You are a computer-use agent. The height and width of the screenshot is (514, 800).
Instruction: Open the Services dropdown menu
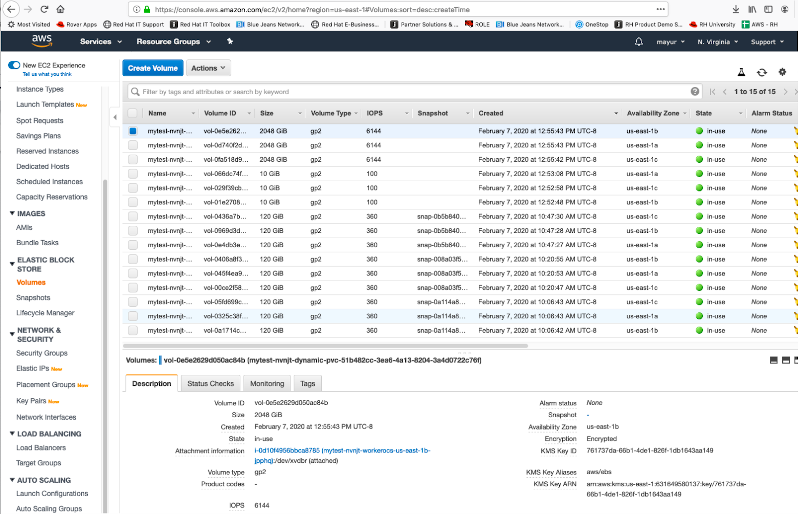coord(101,41)
